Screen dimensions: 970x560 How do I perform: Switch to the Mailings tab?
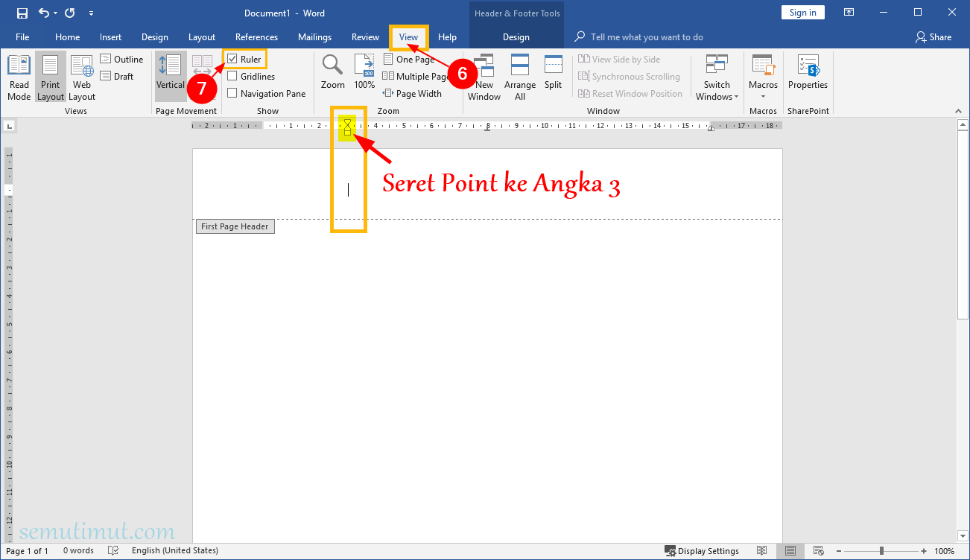pos(314,36)
